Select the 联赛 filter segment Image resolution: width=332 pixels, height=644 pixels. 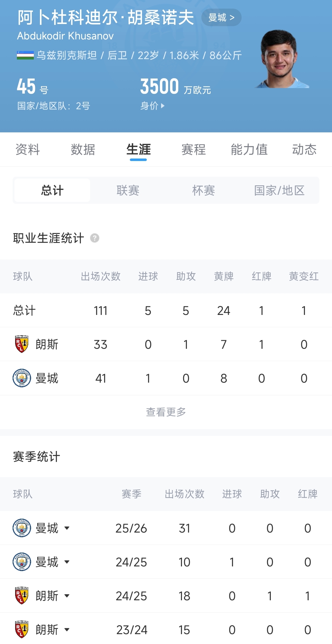(128, 190)
